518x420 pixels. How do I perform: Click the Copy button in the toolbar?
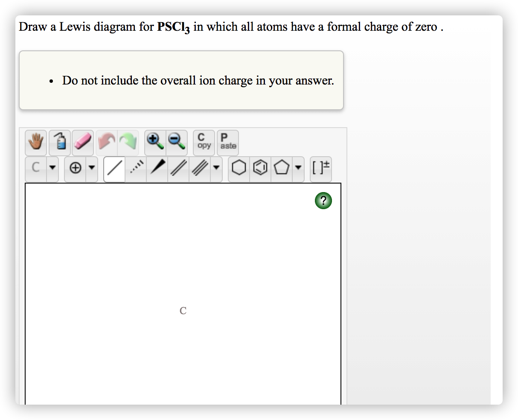point(204,142)
